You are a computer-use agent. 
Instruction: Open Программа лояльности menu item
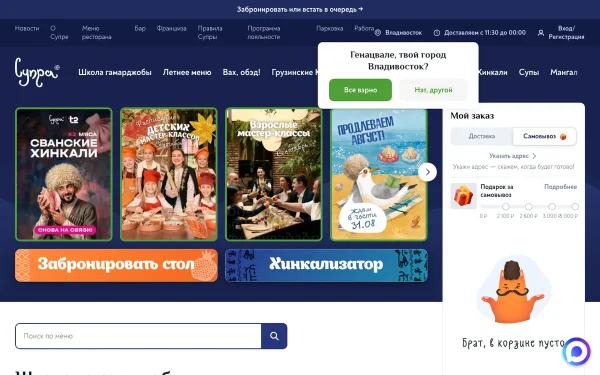264,33
